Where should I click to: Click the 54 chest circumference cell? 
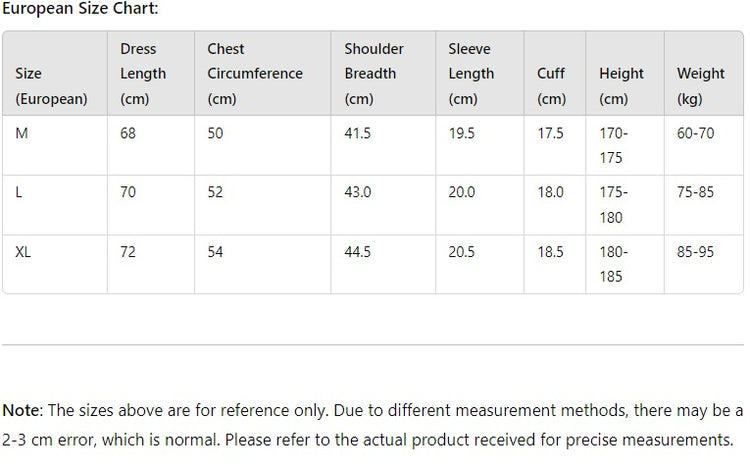215,252
